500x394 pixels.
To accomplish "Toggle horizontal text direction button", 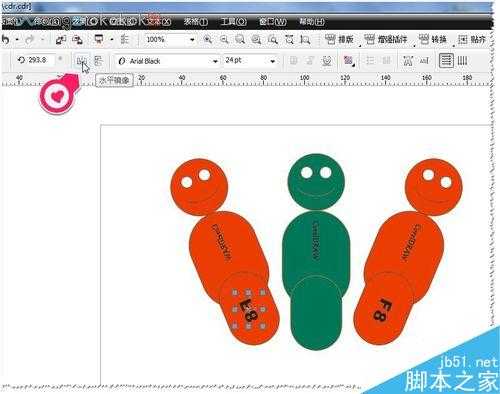I will point(446,61).
